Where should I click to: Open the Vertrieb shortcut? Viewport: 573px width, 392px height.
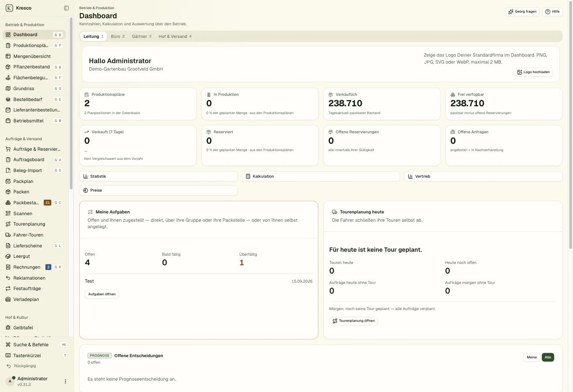483,176
